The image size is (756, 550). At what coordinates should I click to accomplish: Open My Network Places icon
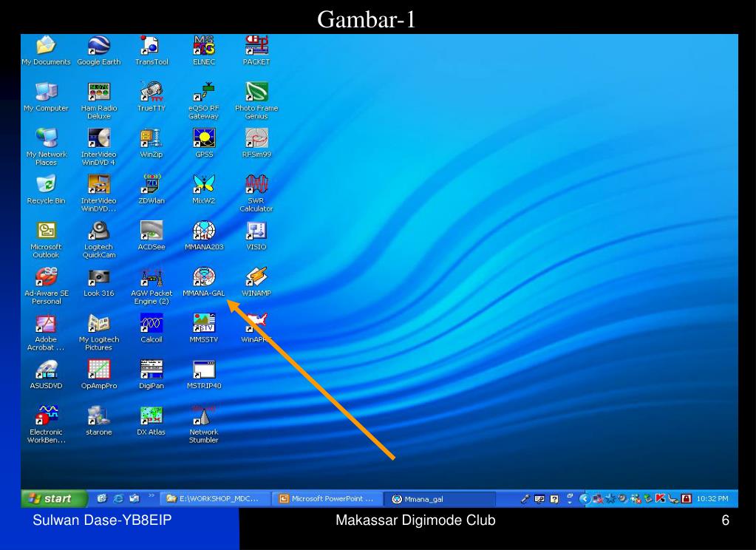click(x=46, y=147)
